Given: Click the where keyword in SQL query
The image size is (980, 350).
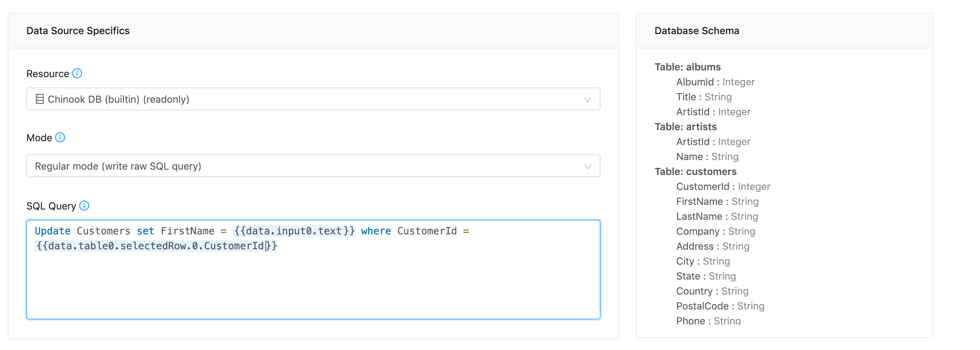Looking at the screenshot, I should [376, 231].
